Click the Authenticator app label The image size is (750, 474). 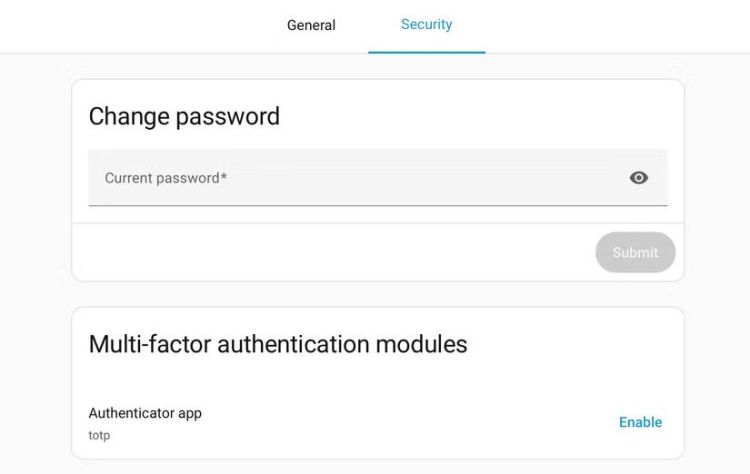[145, 413]
